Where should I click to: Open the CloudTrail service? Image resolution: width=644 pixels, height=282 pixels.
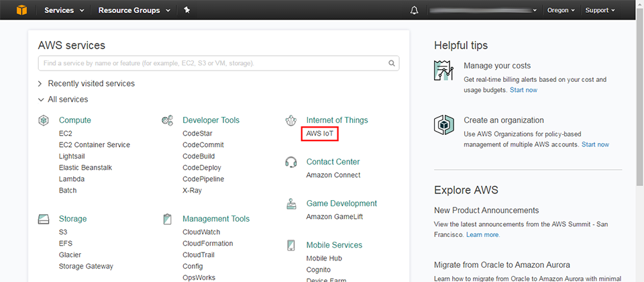point(199,255)
